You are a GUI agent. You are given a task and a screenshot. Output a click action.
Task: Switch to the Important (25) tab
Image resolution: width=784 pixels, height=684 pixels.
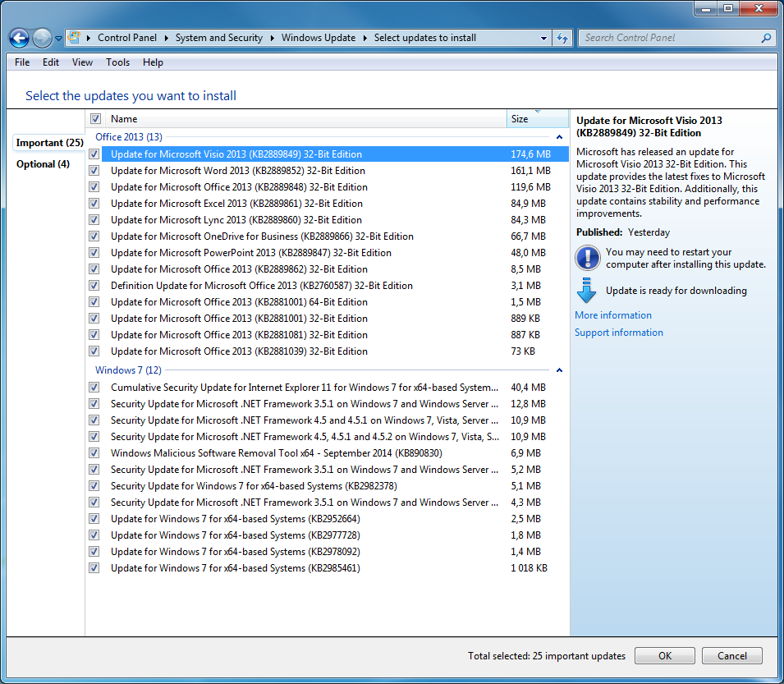(49, 143)
